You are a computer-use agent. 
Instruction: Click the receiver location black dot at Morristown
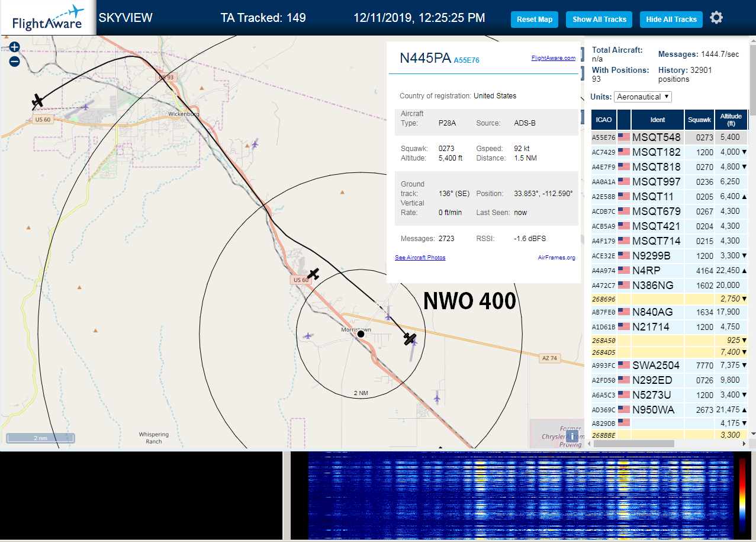[x=360, y=334]
